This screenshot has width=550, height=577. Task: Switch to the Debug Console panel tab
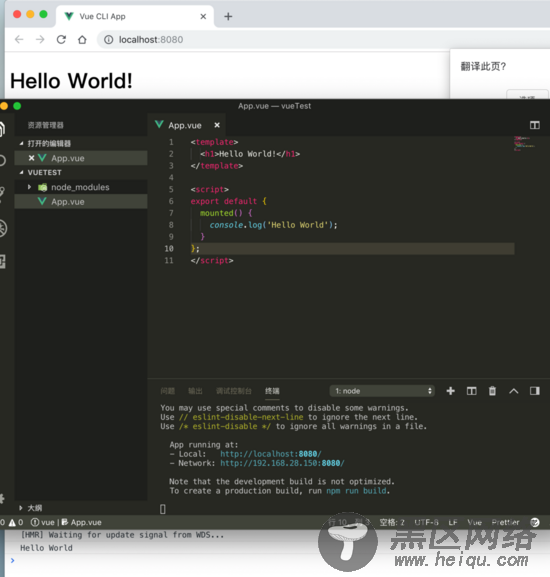[x=234, y=391]
